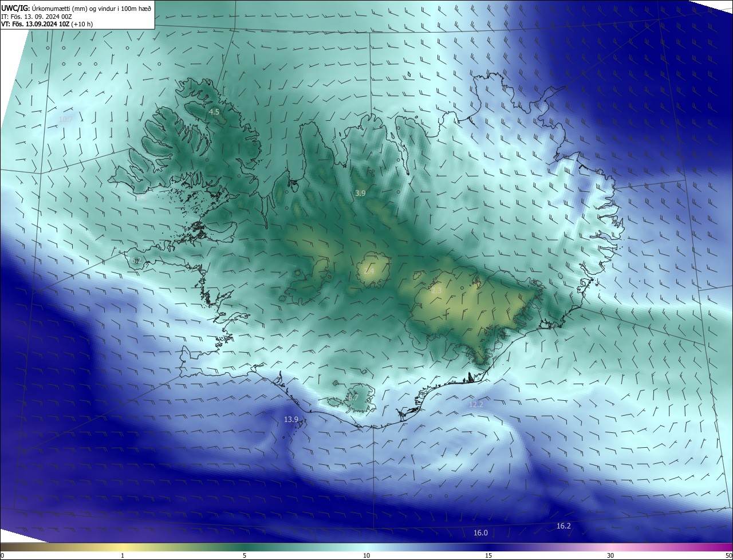Click the 15 tick label on the color scale
This screenshot has height=560, width=733.
point(488,555)
